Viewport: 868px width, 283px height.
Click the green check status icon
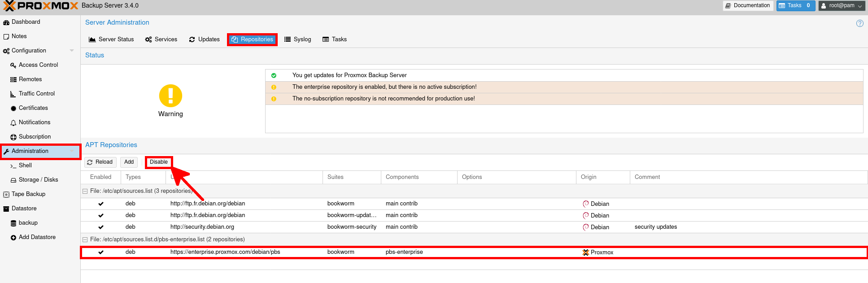[274, 75]
